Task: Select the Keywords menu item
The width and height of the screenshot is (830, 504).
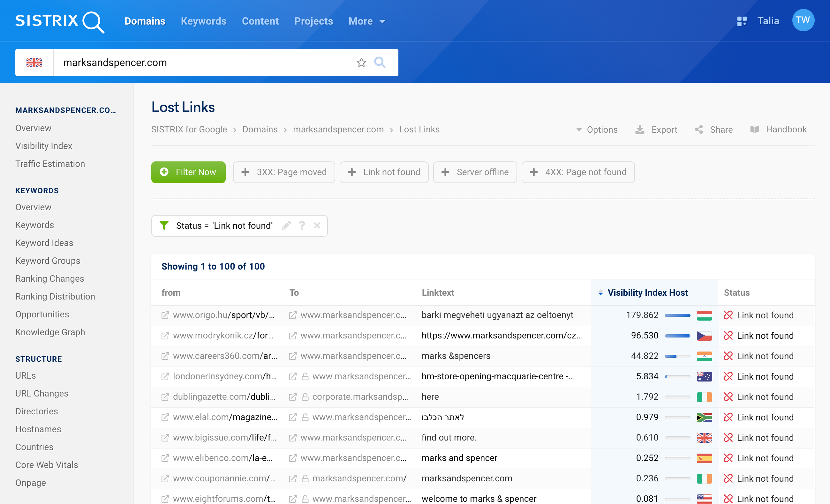Action: (x=203, y=21)
